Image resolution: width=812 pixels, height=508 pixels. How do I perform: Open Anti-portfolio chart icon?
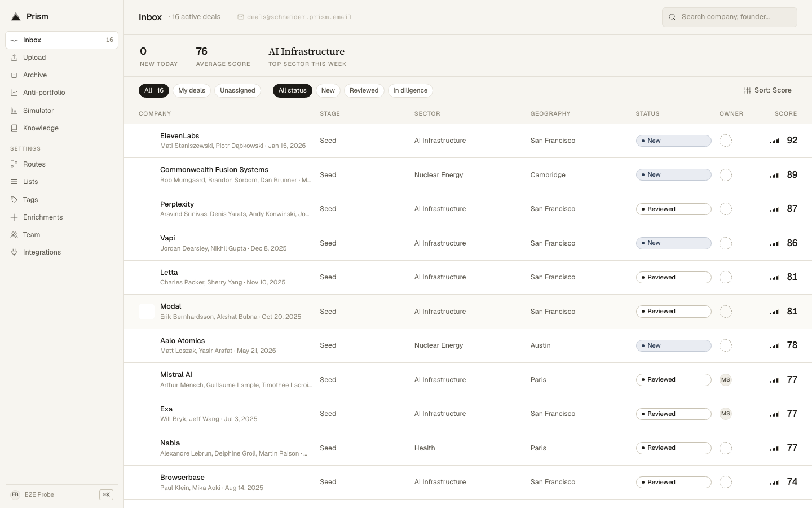pos(14,93)
